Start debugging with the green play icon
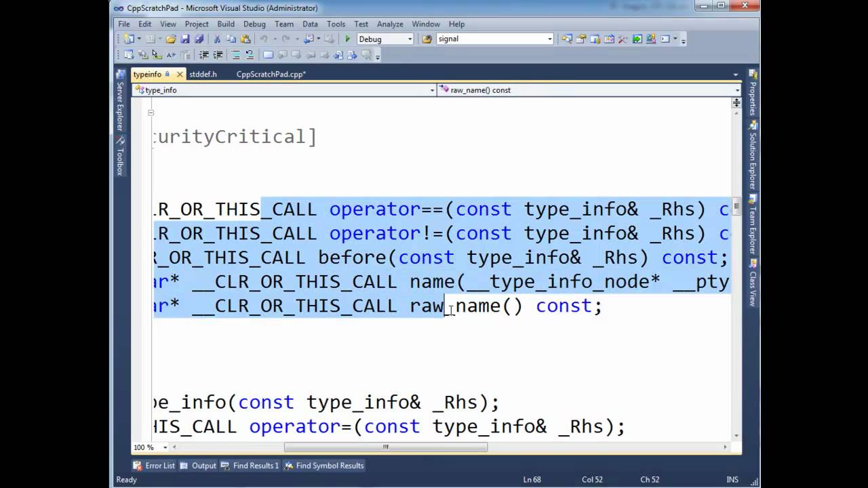Viewport: 868px width, 488px height. click(x=348, y=39)
